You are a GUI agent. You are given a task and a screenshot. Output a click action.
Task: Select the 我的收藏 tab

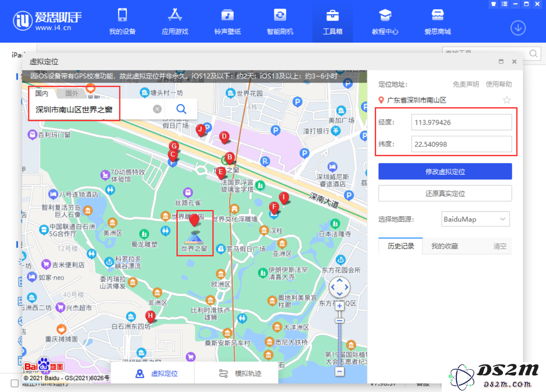pos(444,246)
